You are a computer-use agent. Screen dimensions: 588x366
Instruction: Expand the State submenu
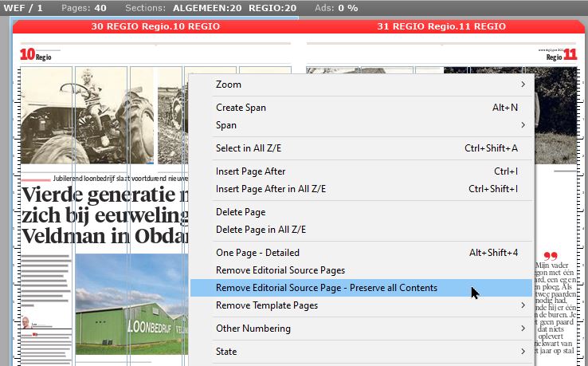pyautogui.click(x=226, y=352)
